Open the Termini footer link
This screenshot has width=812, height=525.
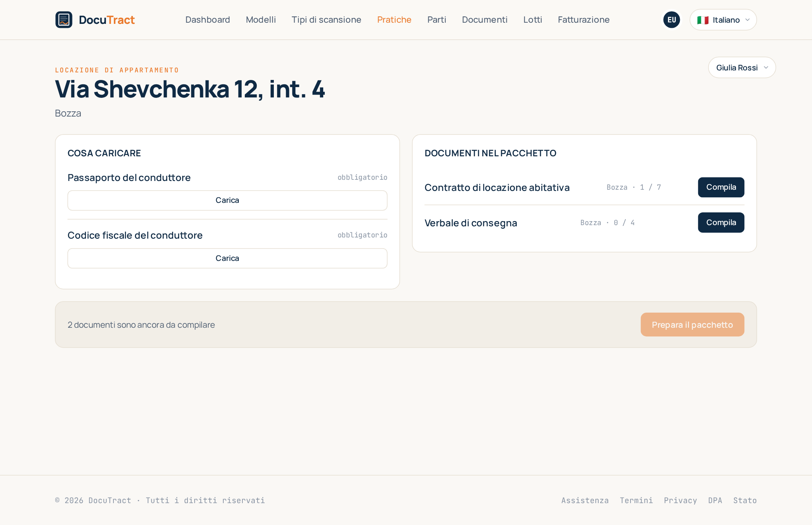pos(636,500)
